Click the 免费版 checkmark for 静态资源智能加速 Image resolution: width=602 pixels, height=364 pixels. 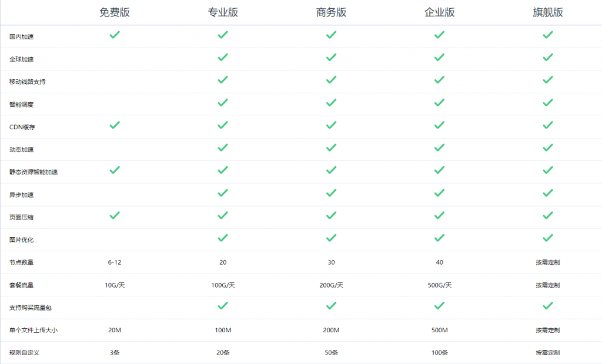coord(115,170)
